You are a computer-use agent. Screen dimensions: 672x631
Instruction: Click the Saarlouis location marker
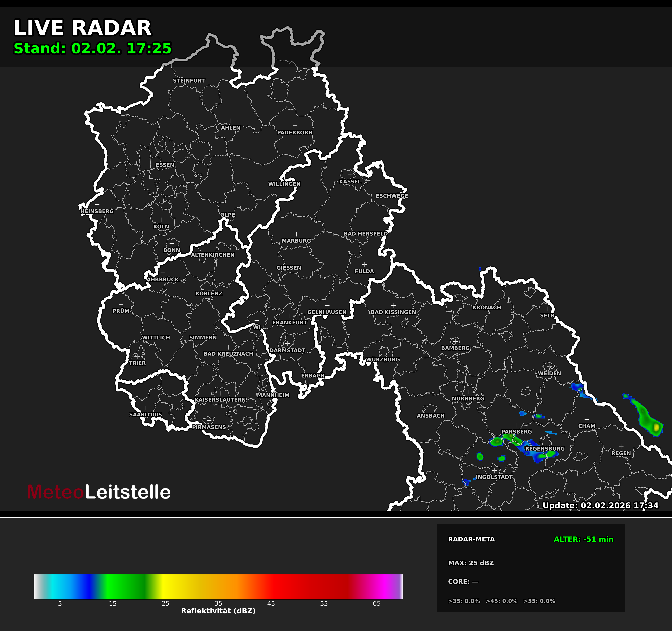click(x=145, y=408)
